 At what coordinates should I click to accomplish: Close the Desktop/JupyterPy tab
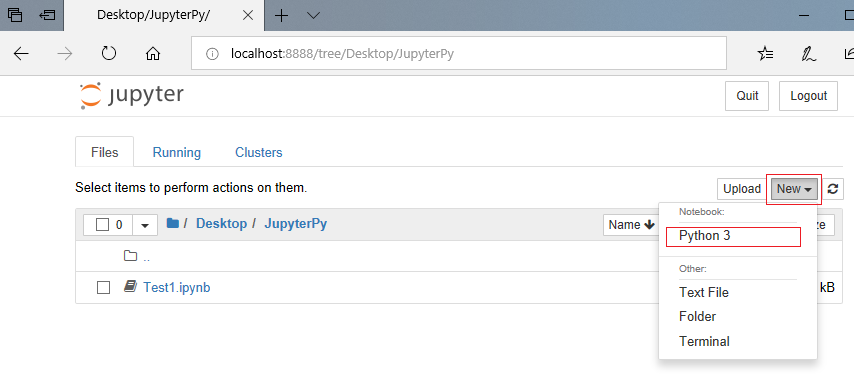point(247,15)
